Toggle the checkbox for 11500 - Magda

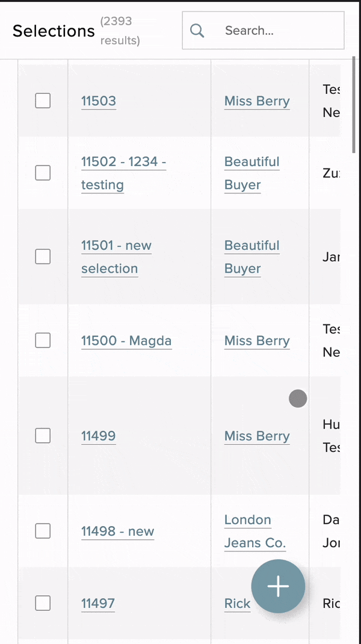pyautogui.click(x=43, y=340)
